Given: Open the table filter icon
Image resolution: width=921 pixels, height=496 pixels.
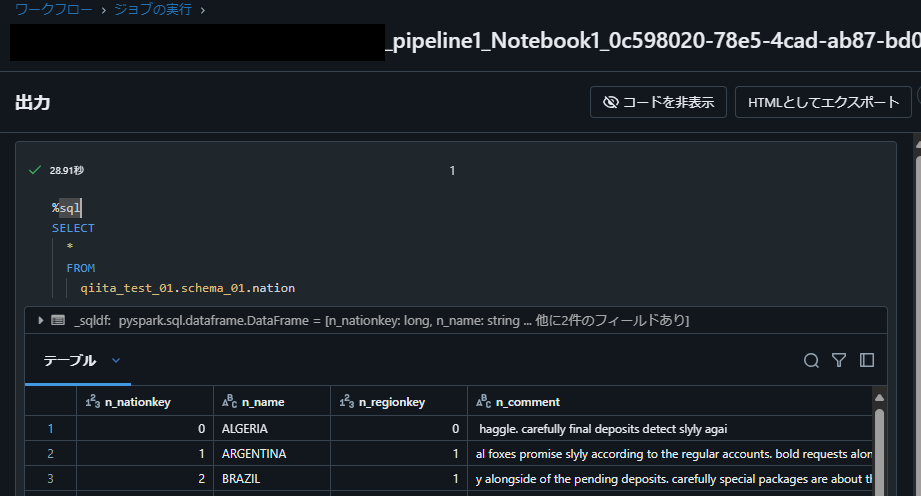Looking at the screenshot, I should tap(839, 360).
